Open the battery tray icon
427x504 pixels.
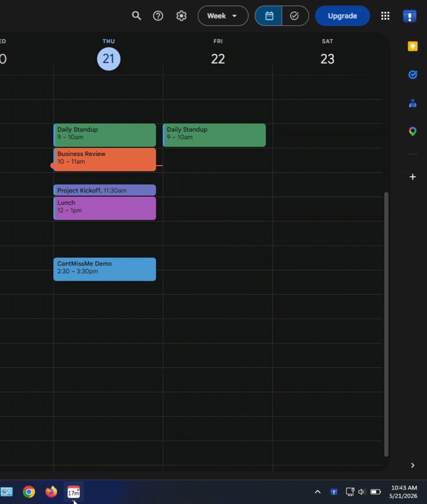point(376,492)
